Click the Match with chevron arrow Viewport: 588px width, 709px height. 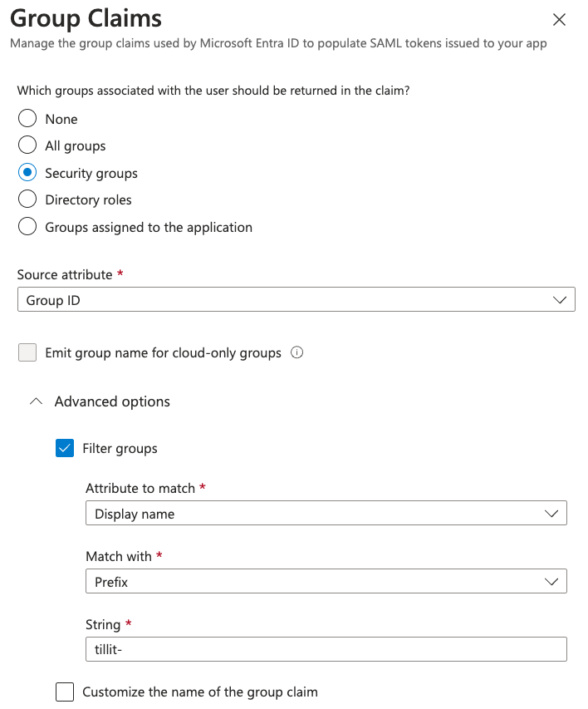coord(551,582)
